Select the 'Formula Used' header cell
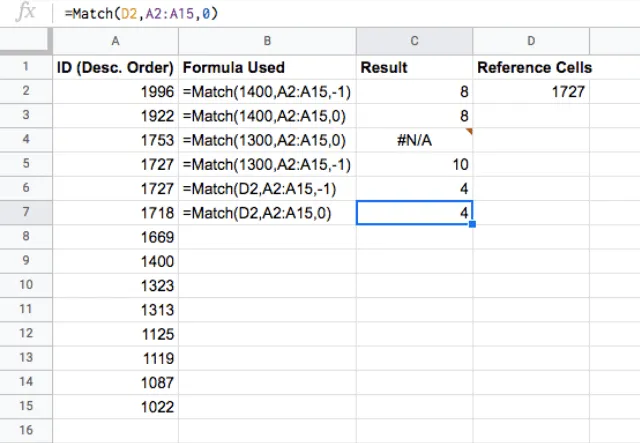The height and width of the screenshot is (443, 640). [267, 67]
